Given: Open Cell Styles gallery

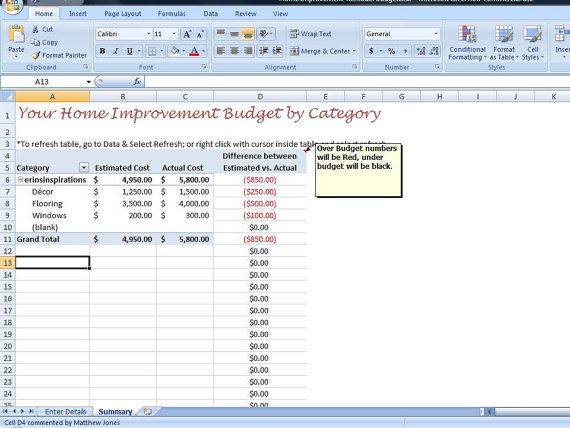Looking at the screenshot, I should (x=533, y=43).
